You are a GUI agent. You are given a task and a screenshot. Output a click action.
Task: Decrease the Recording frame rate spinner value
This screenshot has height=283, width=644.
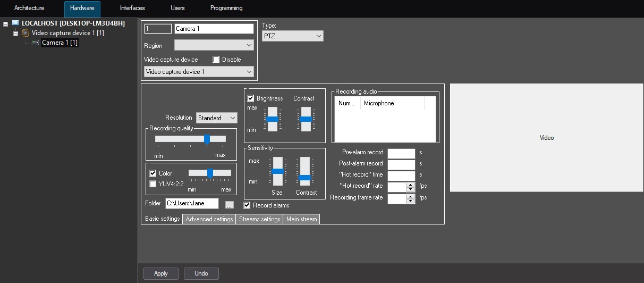pos(410,201)
